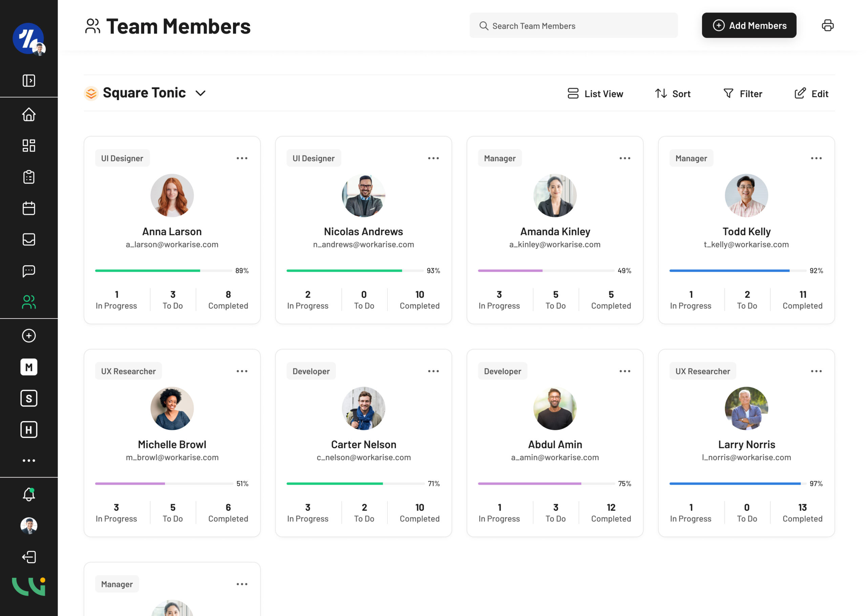
Task: Open the chat messages icon
Action: coord(29,271)
